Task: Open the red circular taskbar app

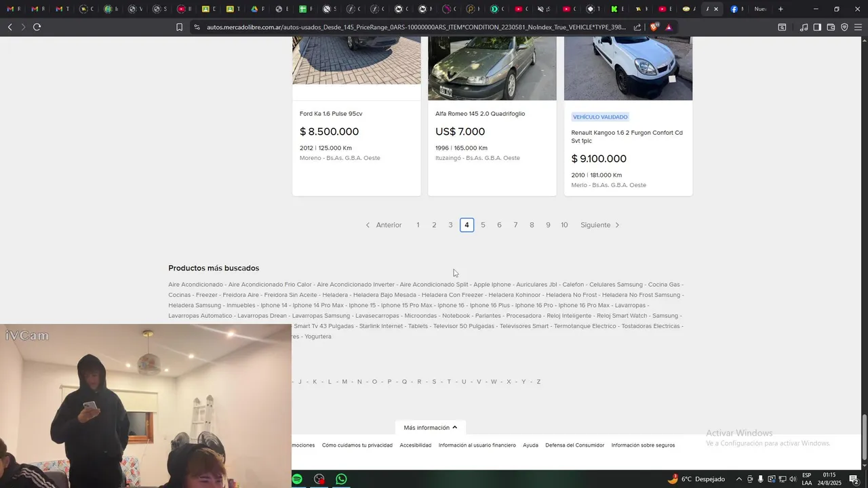Action: [x=319, y=479]
